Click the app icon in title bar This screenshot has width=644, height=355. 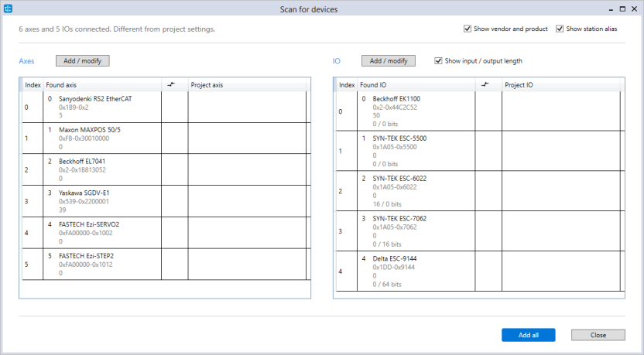pos(8,9)
